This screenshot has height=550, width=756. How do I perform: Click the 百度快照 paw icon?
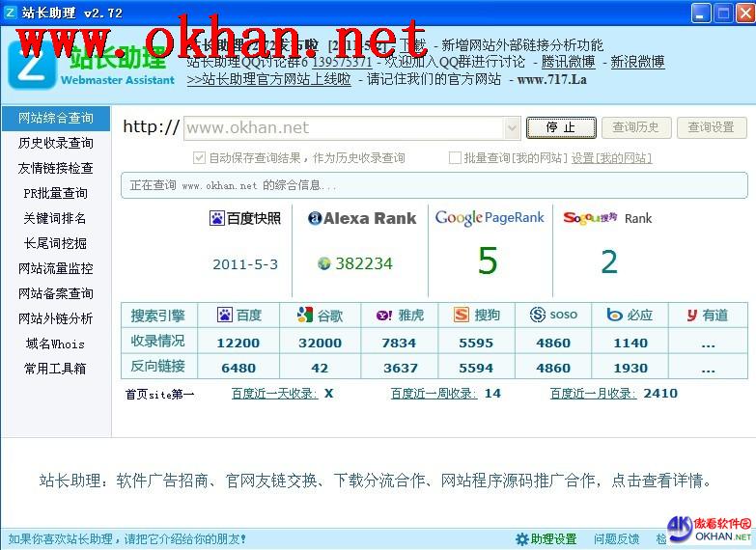point(217,218)
